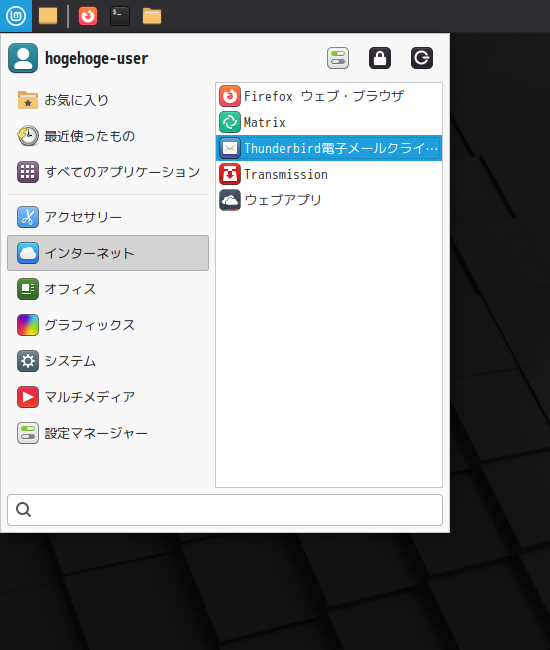Click the ウェブアプリ cloud icon
550x650 pixels.
coord(230,200)
